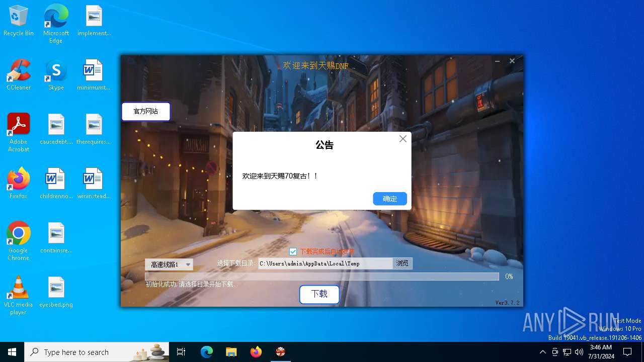Select the containsre... image file
The width and height of the screenshot is (644, 362).
(56, 238)
